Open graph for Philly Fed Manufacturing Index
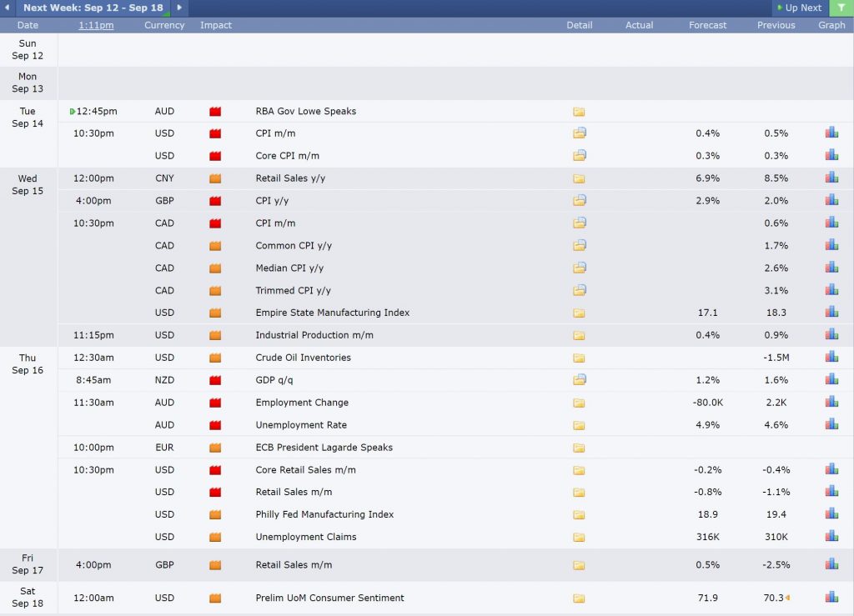 coord(831,513)
